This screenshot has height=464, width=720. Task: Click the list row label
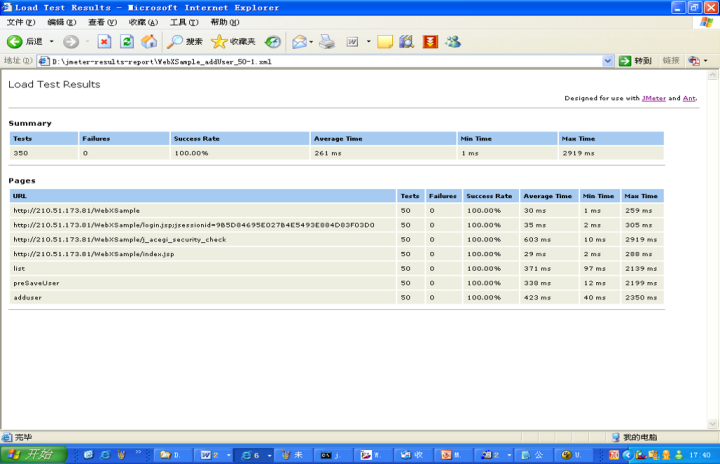coord(19,268)
